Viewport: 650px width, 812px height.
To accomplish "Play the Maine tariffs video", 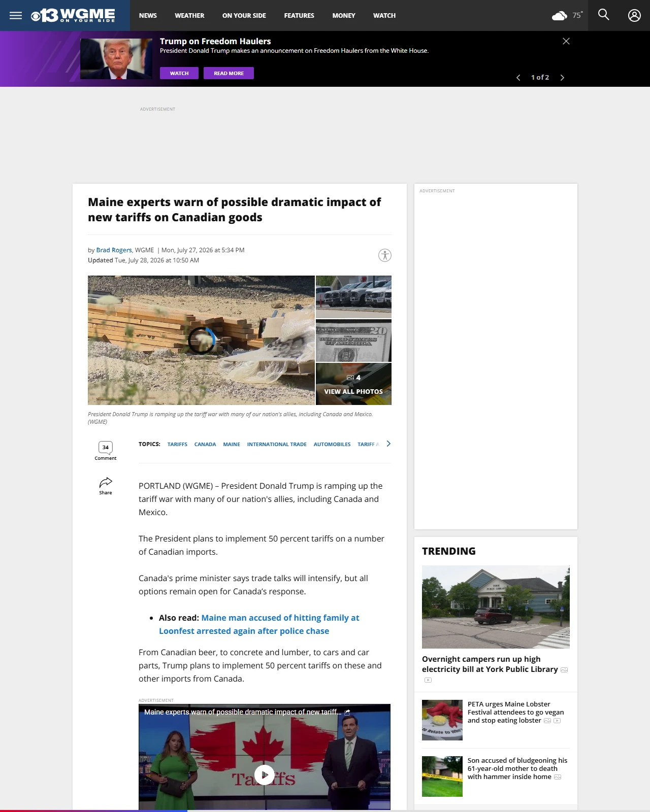I will tap(265, 774).
